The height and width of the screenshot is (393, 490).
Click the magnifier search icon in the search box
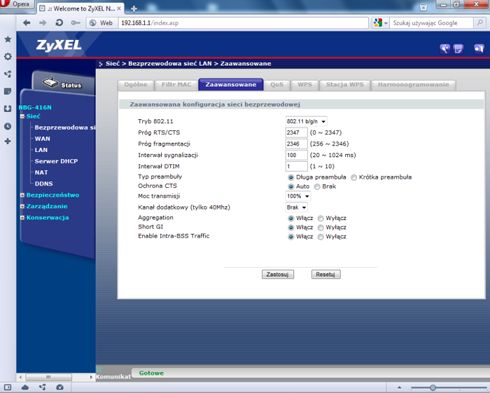tap(480, 23)
